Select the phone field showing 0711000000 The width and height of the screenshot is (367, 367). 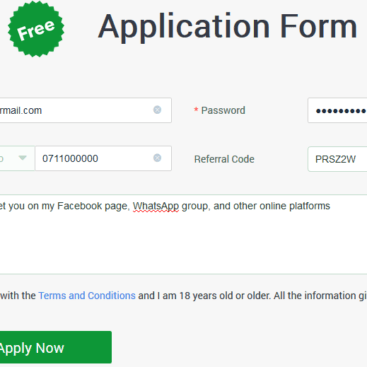tap(103, 158)
